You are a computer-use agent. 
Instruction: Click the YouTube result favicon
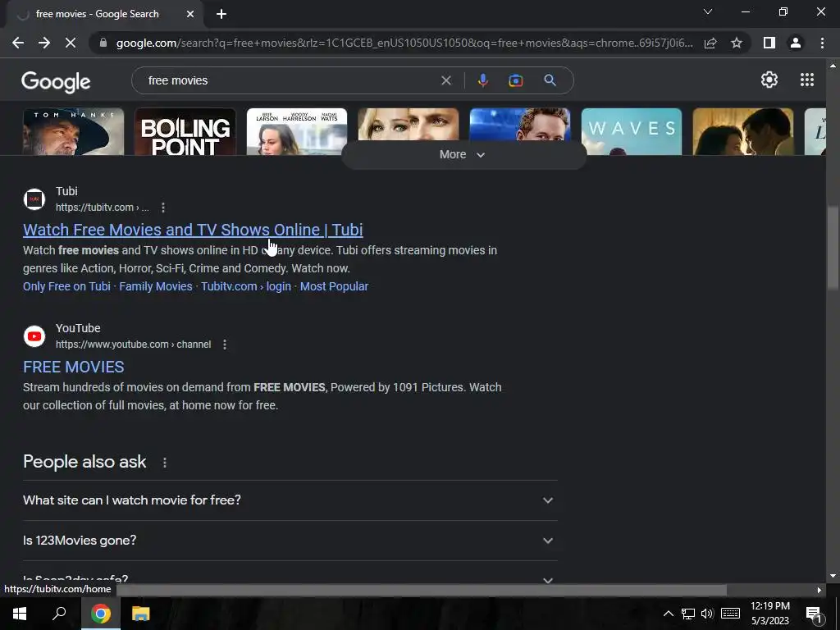pos(34,336)
